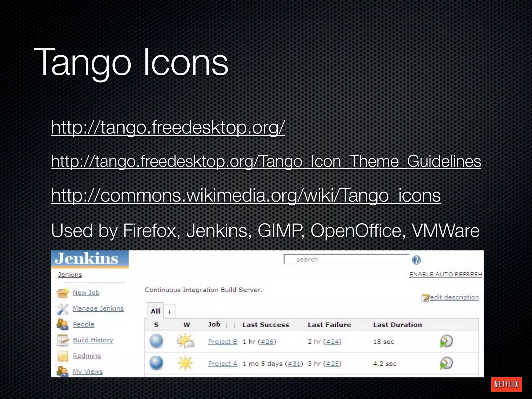Screen dimensions: 532x399
Task: Open the Redmine link
Action: 87,356
